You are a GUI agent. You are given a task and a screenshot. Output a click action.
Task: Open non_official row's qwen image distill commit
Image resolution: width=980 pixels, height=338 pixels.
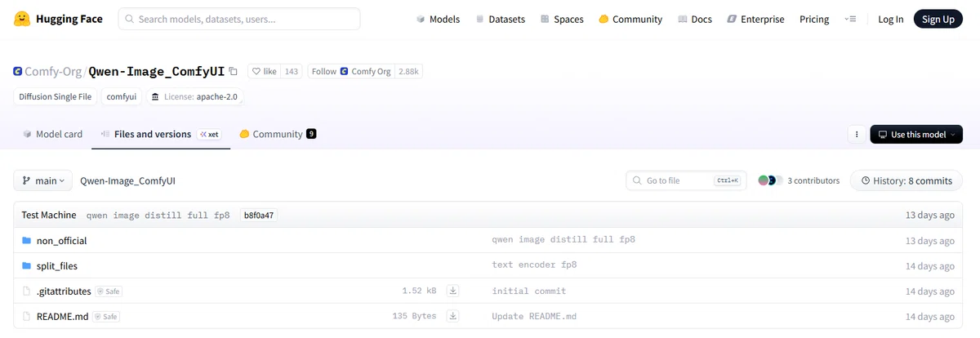563,240
